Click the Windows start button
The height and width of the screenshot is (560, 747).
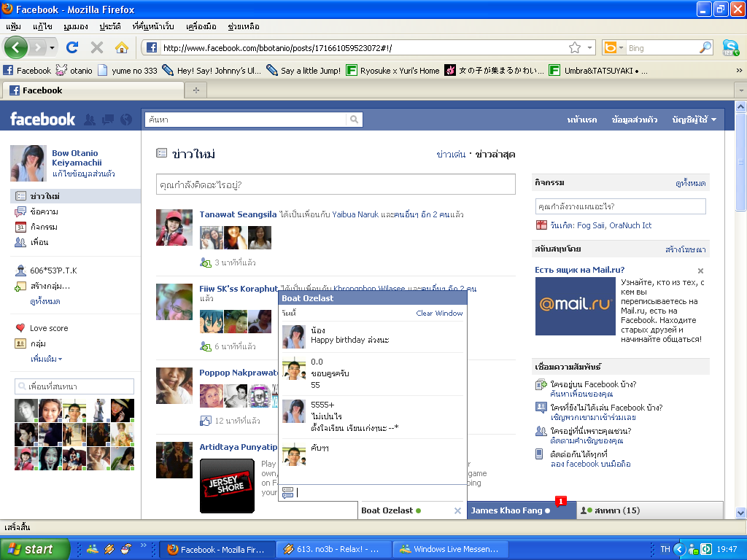(34, 549)
